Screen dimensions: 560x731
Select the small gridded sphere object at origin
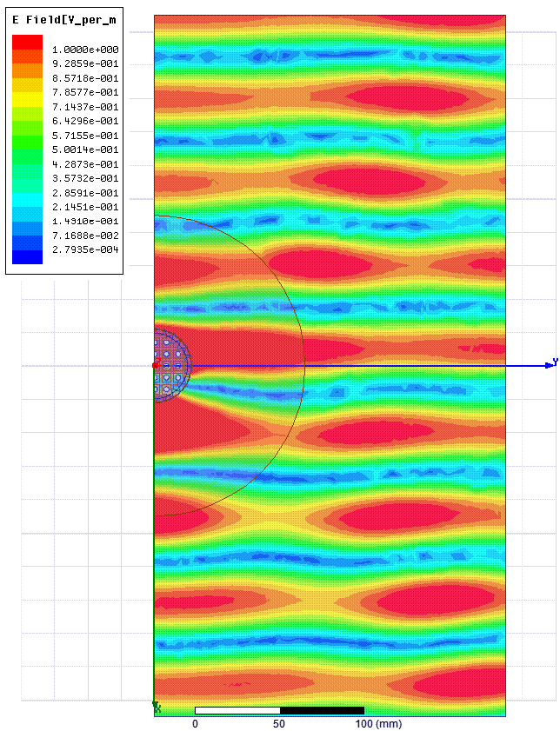point(172,365)
